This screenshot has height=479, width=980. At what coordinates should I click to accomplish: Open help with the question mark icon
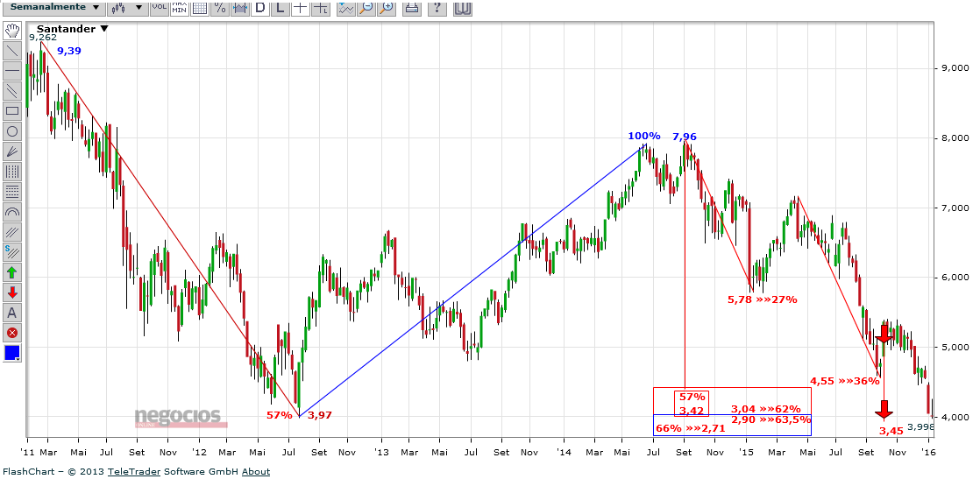(x=437, y=7)
